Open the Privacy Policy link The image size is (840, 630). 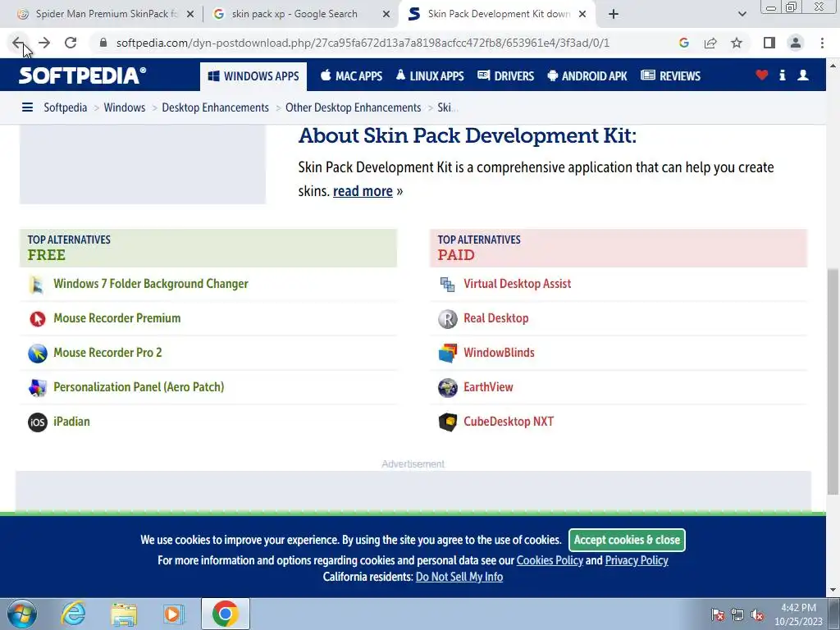tap(637, 561)
